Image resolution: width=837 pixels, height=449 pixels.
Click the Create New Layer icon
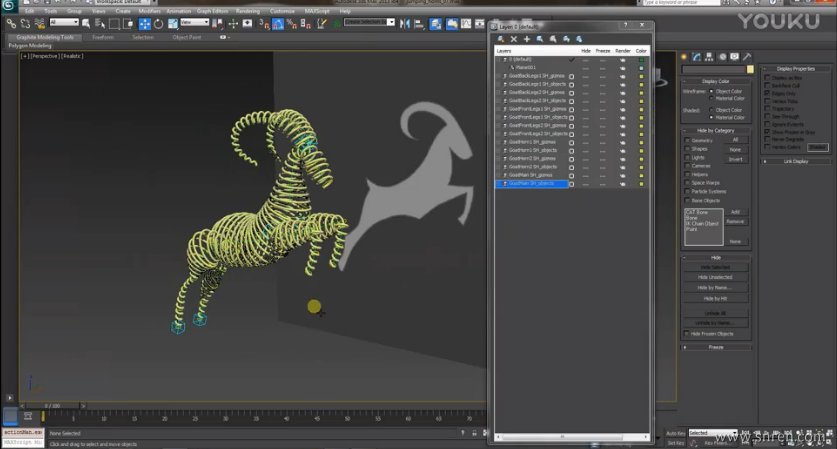pyautogui.click(x=502, y=38)
